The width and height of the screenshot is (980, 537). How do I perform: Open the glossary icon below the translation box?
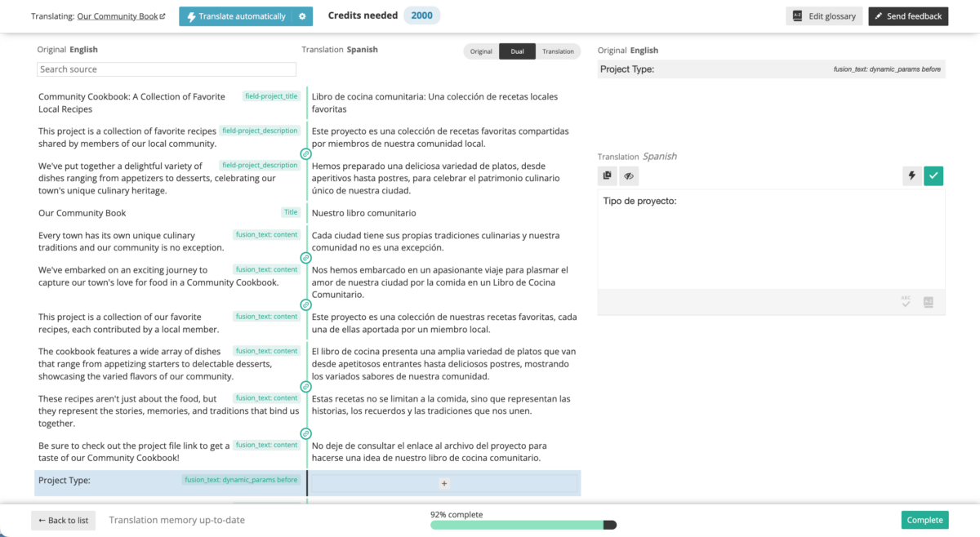928,302
